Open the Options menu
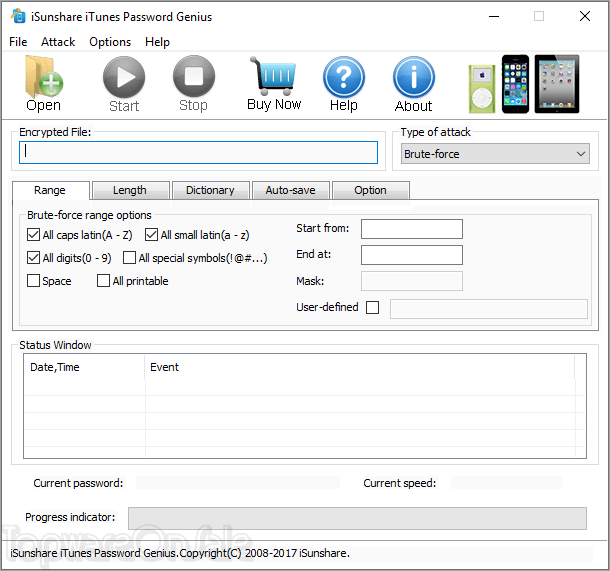This screenshot has width=610, height=571. click(x=110, y=42)
